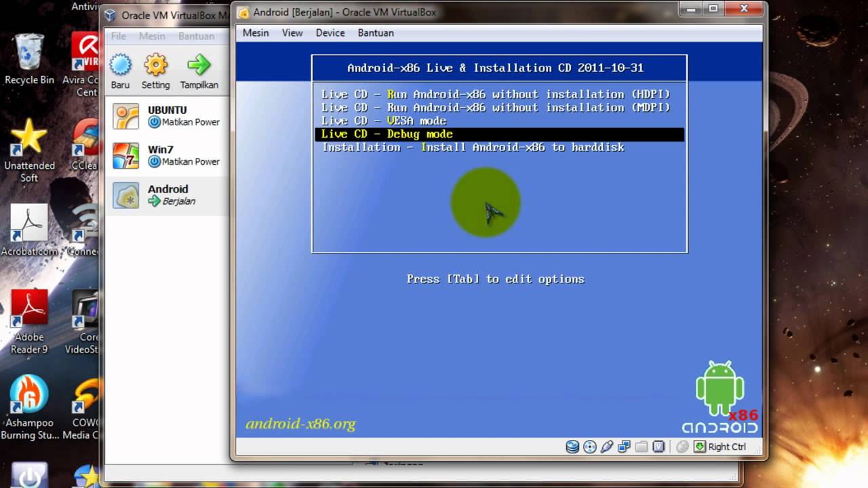The image size is (868, 488).
Task: Click the Right Ctrl host key label
Action: click(x=727, y=447)
